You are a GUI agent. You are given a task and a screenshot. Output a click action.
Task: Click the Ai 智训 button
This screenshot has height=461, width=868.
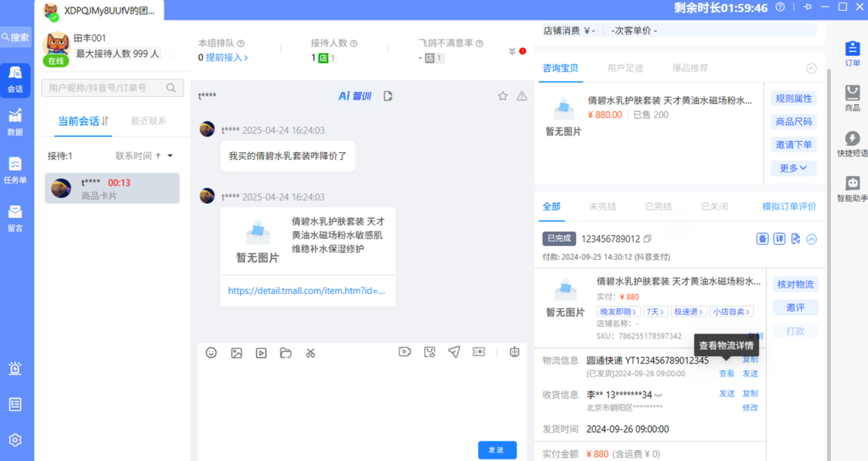point(355,96)
